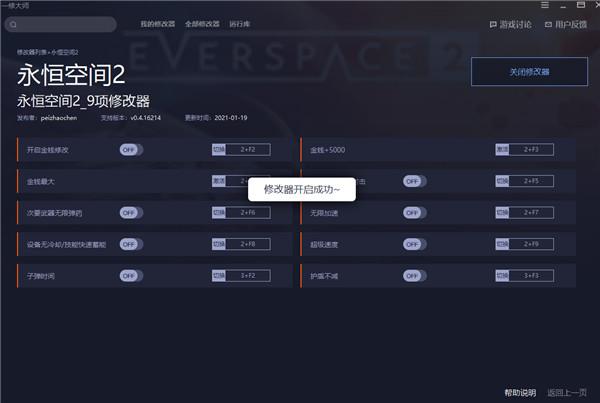Viewport: 600px width, 403px height.
Task: Click 关闭修改器 button
Action: pos(529,72)
